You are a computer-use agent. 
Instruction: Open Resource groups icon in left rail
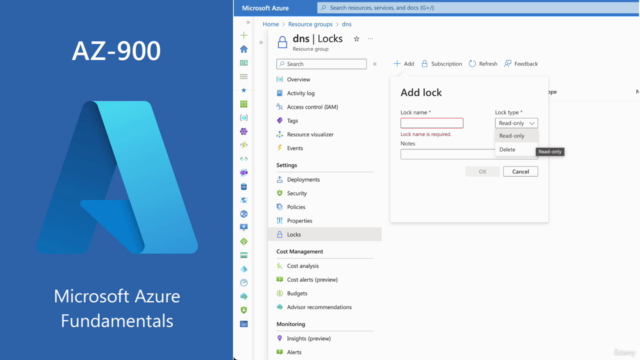tap(244, 118)
